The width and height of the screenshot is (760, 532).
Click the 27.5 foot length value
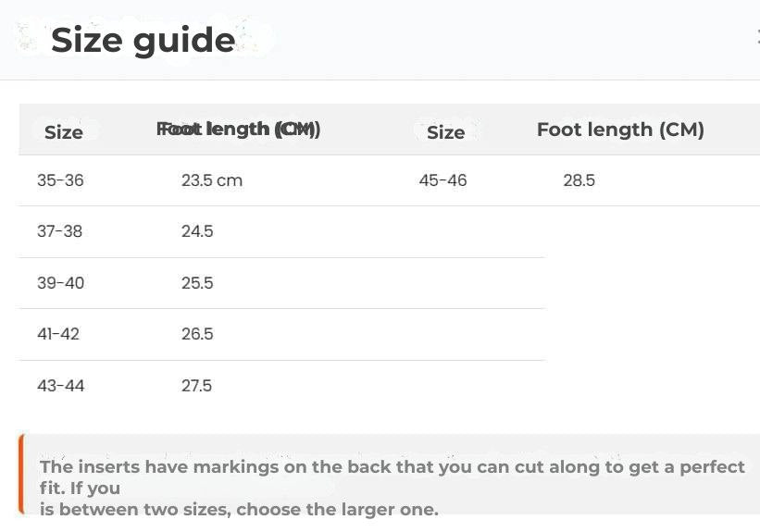click(x=197, y=386)
